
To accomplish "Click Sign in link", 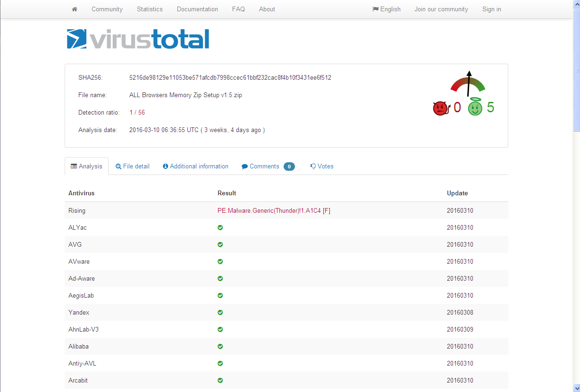I will click(492, 9).
